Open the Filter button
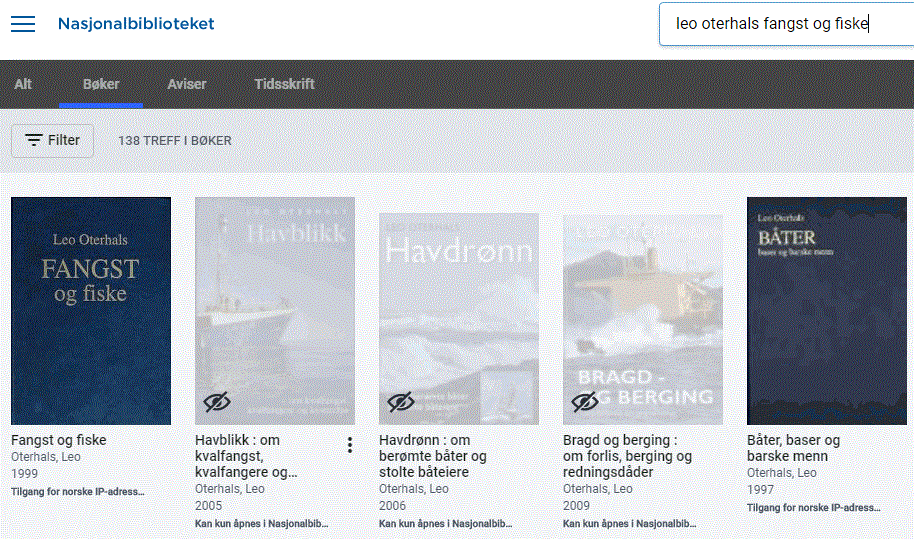The image size is (914, 539). [x=52, y=140]
